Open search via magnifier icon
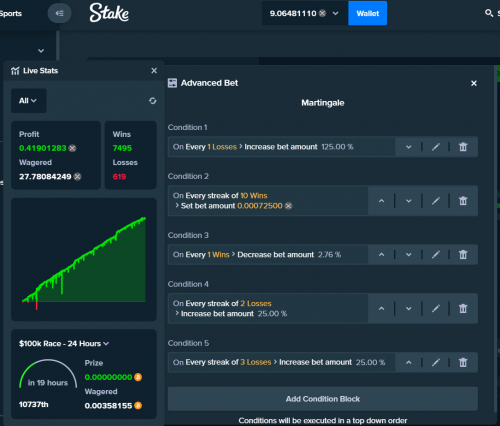Viewport: 500px width, 426px height. click(x=489, y=13)
